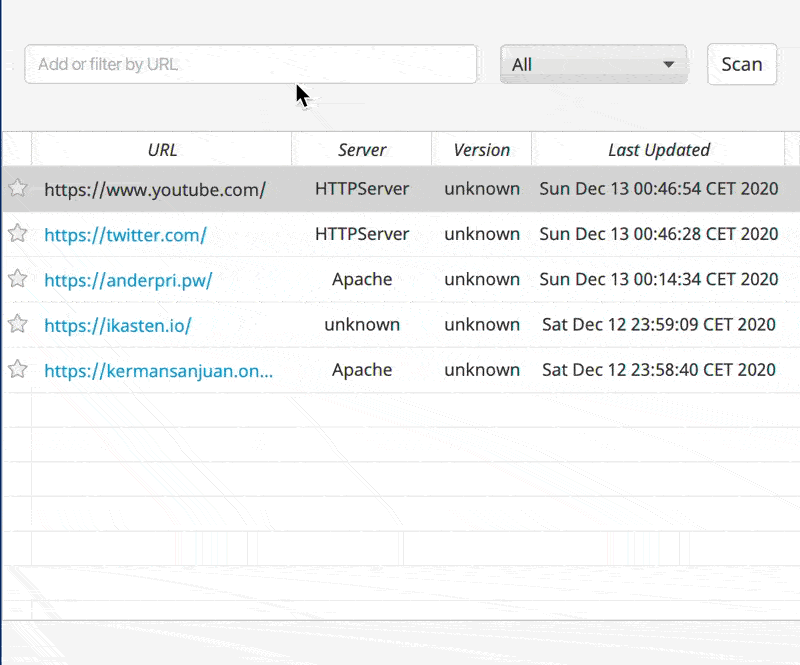Screen dimensions: 800x665
Task: Toggle star on kermansanjuan row
Action: [x=17, y=369]
